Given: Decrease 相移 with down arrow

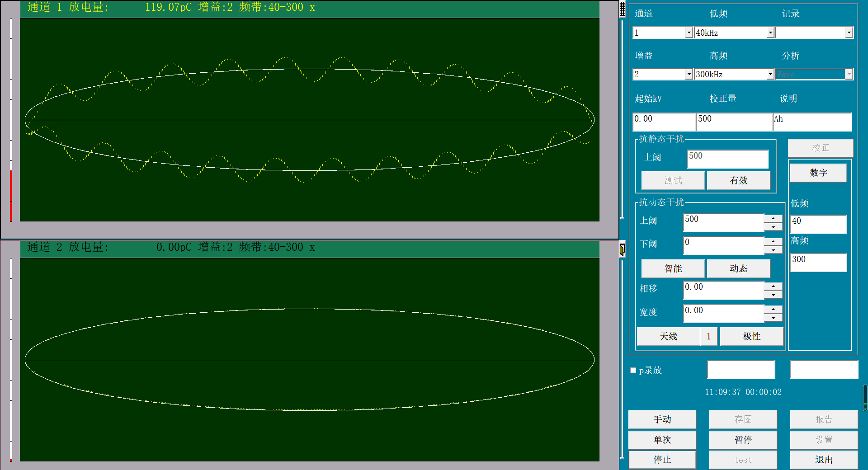Looking at the screenshot, I should coord(773,295).
